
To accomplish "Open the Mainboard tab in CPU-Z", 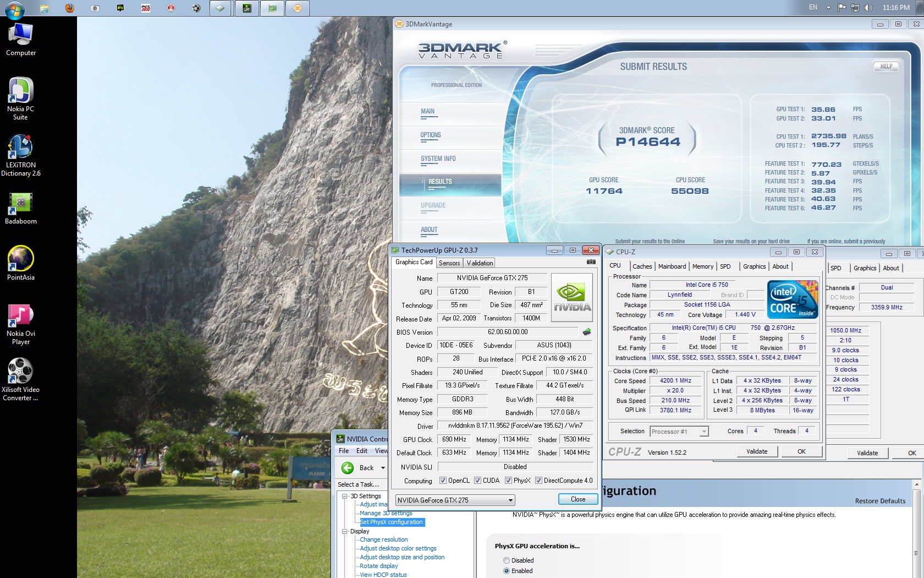I will pos(672,266).
